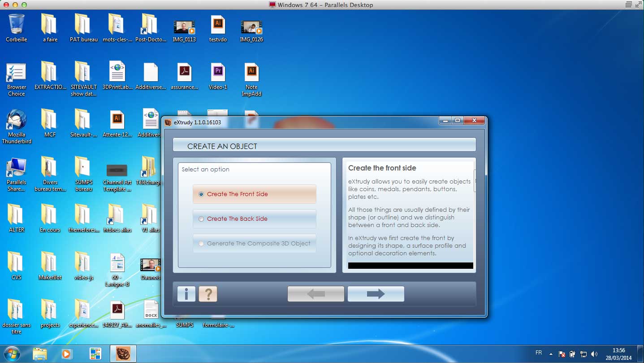
Task: Select the dossier sans titre folder
Action: point(17,317)
